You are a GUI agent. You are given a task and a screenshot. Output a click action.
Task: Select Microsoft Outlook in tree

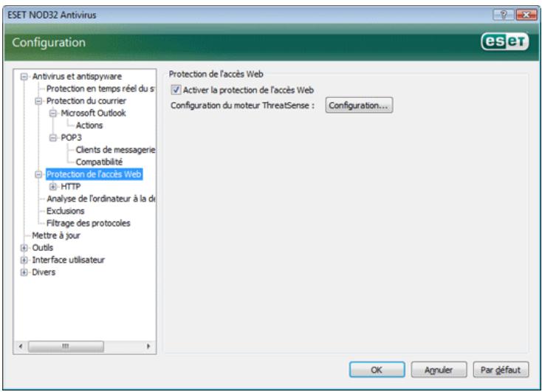pos(93,113)
